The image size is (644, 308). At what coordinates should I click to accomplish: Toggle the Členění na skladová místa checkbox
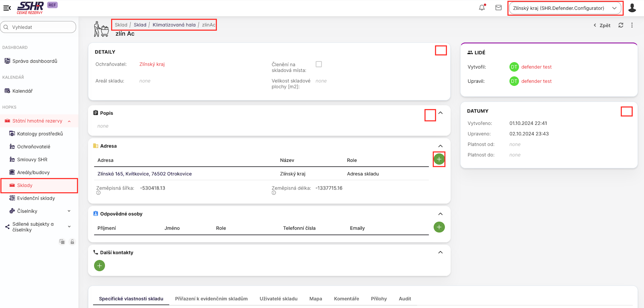point(319,64)
